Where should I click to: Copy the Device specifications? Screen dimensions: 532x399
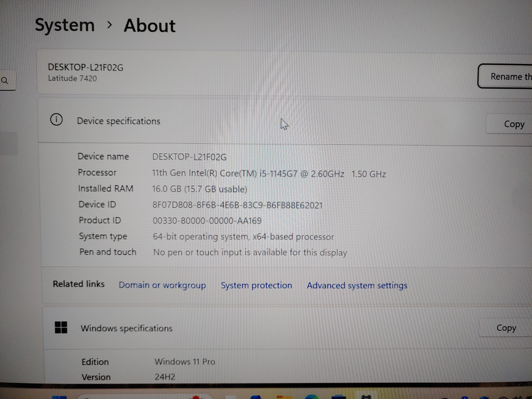(514, 124)
